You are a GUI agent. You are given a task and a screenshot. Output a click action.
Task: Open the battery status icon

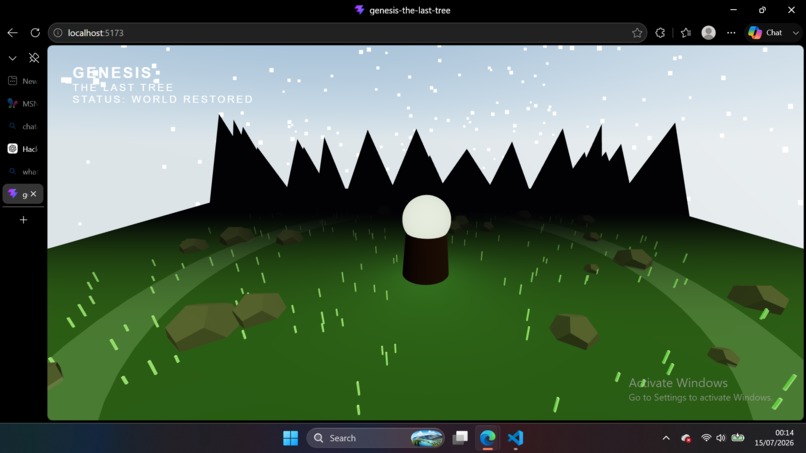click(x=738, y=438)
